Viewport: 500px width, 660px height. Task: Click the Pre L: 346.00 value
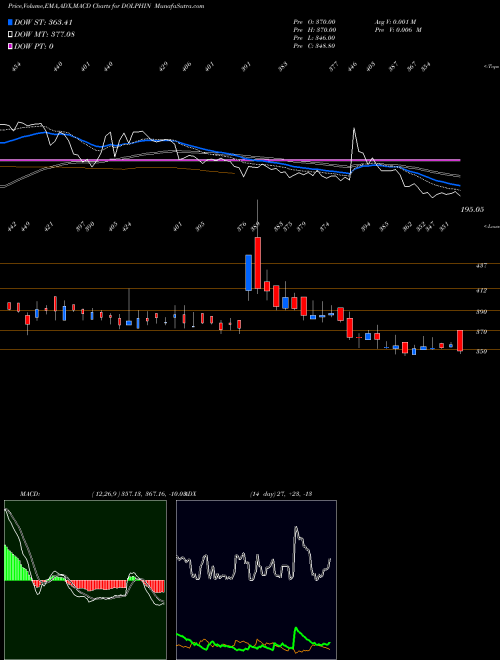314,38
